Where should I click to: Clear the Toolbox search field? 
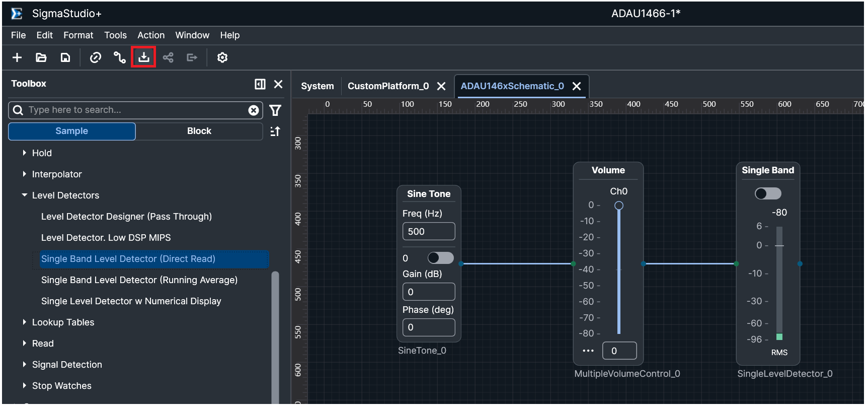(x=254, y=110)
